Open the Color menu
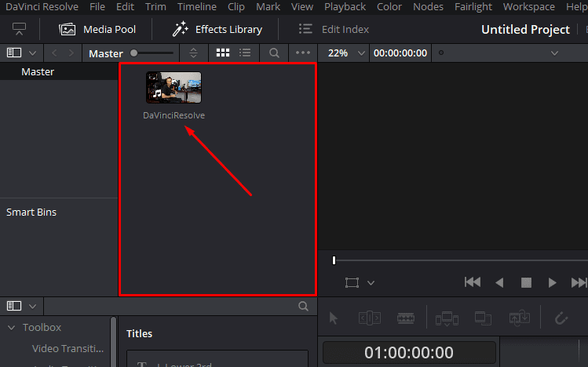 pos(389,7)
